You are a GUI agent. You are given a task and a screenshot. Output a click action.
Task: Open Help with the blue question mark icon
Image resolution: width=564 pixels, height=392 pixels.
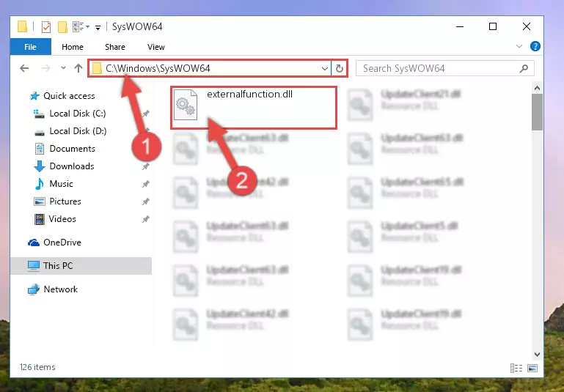535,46
